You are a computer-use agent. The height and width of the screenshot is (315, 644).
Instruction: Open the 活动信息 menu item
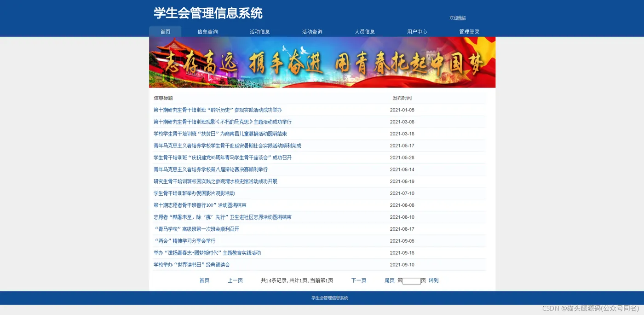pos(260,32)
